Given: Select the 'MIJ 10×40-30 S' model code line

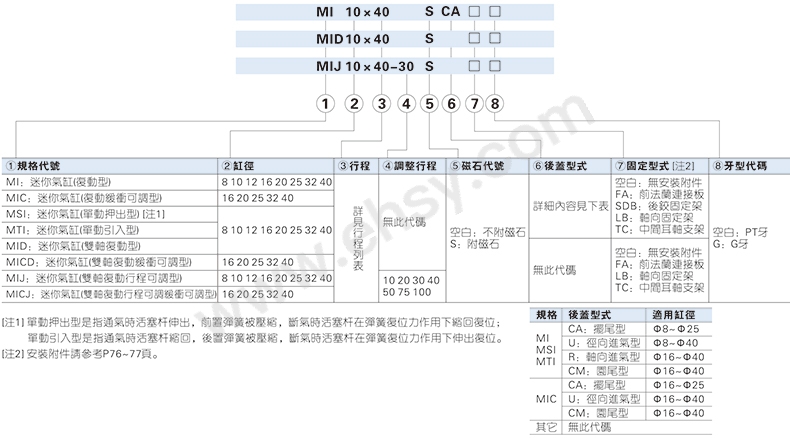Looking at the screenshot, I should (x=394, y=66).
